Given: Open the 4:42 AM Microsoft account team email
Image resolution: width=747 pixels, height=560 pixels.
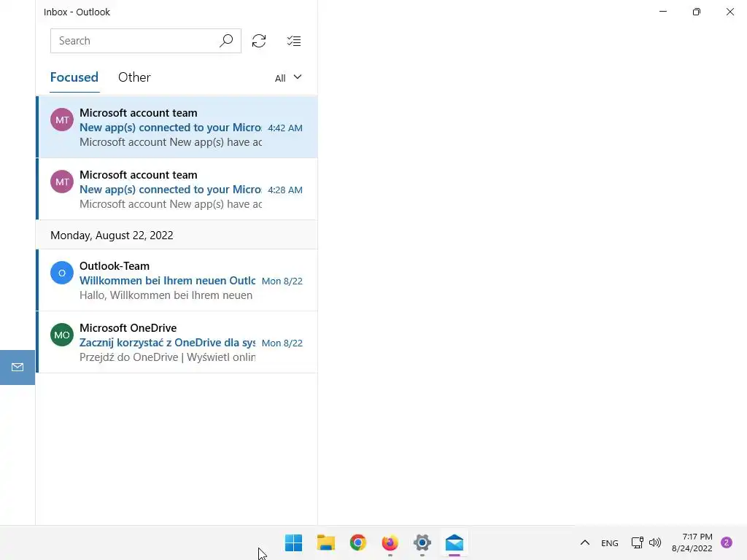Looking at the screenshot, I should click(177, 127).
